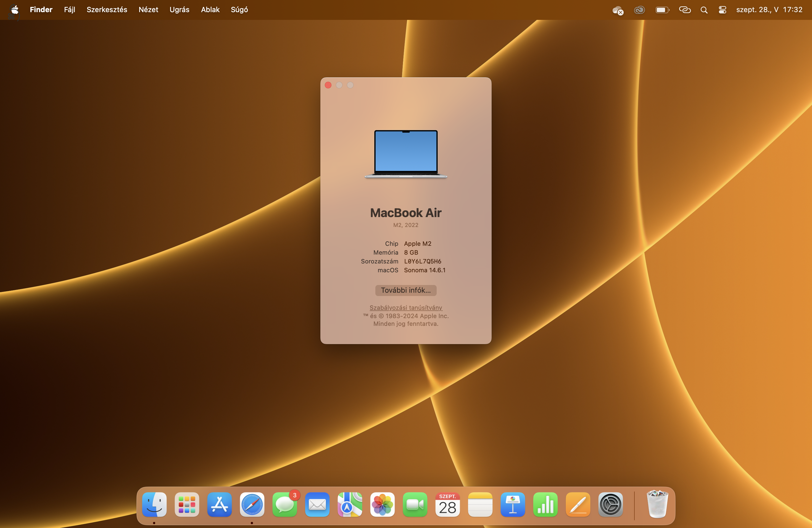Open Calendar showing Szept. 28
812x528 pixels.
pos(448,505)
